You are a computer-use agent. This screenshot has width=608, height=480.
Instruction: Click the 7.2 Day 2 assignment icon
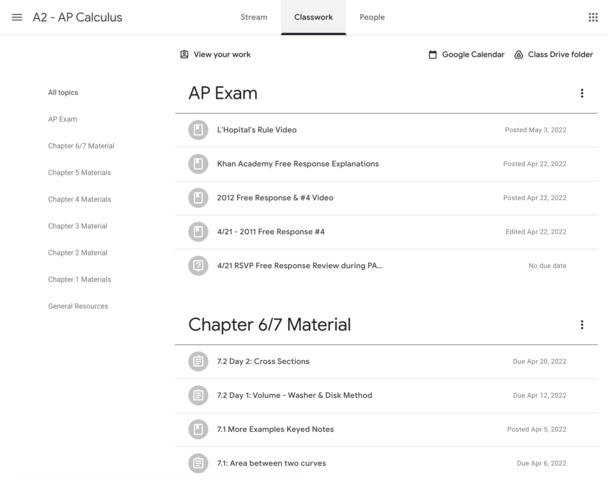coord(198,361)
